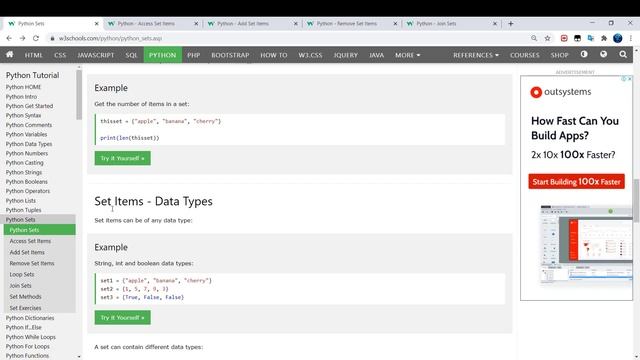Toggle dark mode contrast icon
This screenshot has width=640, height=360.
584,54
